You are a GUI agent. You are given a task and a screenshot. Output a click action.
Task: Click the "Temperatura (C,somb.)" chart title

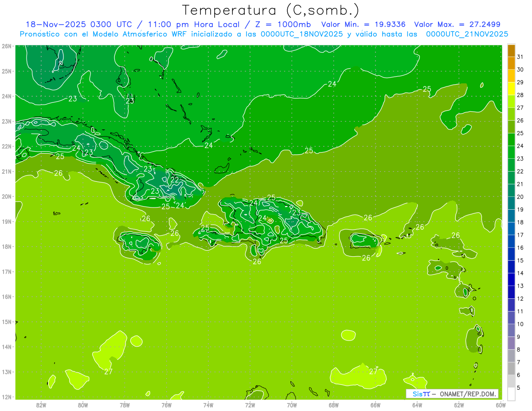[x=270, y=10]
